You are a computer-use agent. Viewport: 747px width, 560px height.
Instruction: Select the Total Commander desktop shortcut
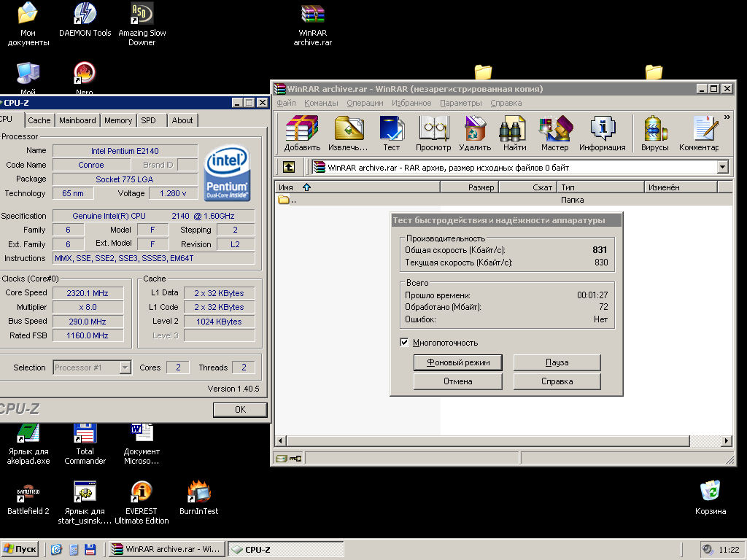click(85, 444)
